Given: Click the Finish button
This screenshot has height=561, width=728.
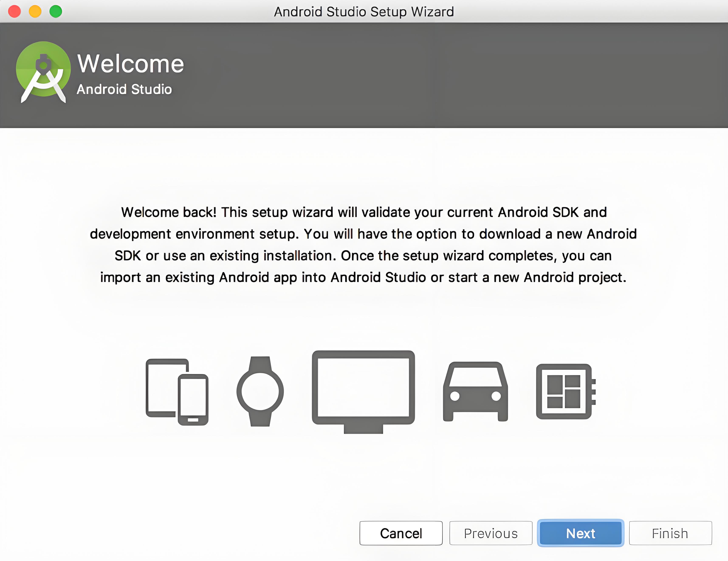Looking at the screenshot, I should (x=670, y=533).
